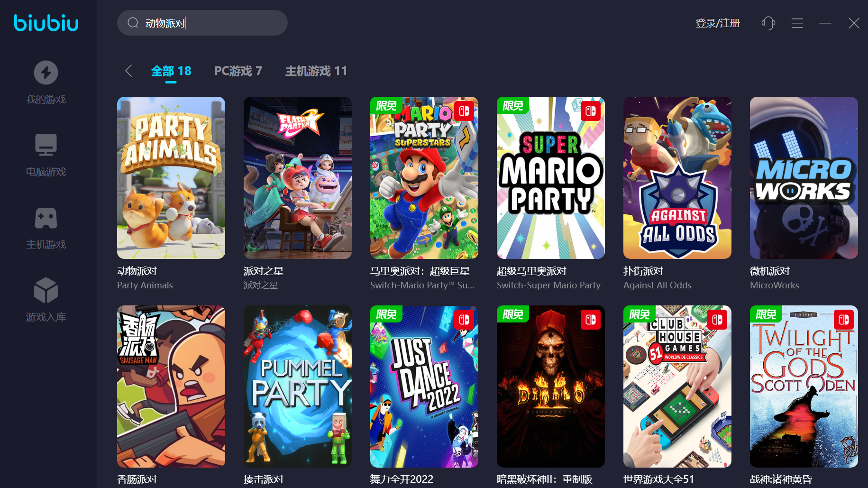Open the hamburger menu icon
The height and width of the screenshot is (488, 868).
797,23
